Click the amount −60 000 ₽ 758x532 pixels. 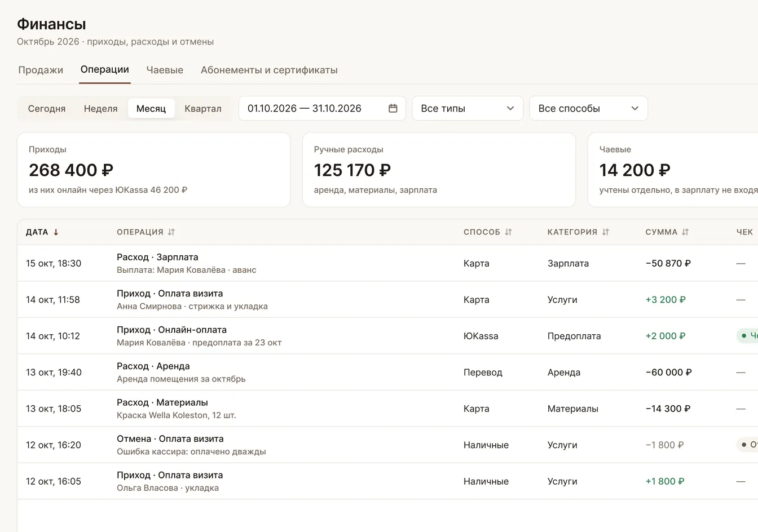coord(669,373)
